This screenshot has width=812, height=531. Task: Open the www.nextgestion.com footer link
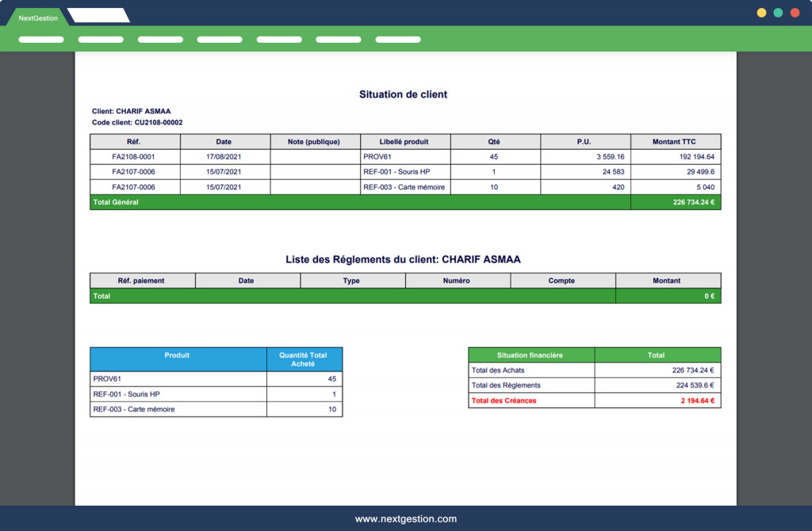pyautogui.click(x=405, y=518)
